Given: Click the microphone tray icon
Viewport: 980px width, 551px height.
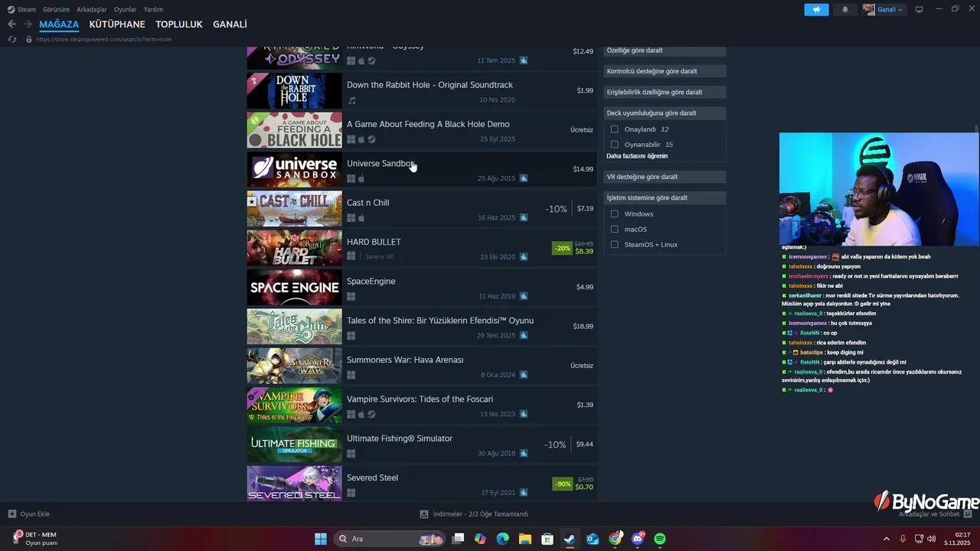Looking at the screenshot, I should point(903,539).
